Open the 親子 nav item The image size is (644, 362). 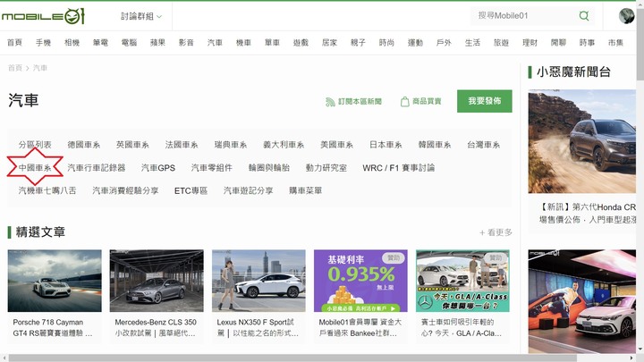click(358, 43)
